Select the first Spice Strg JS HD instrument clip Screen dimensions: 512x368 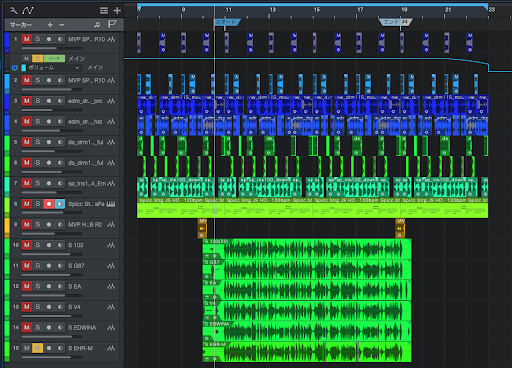coord(170,208)
